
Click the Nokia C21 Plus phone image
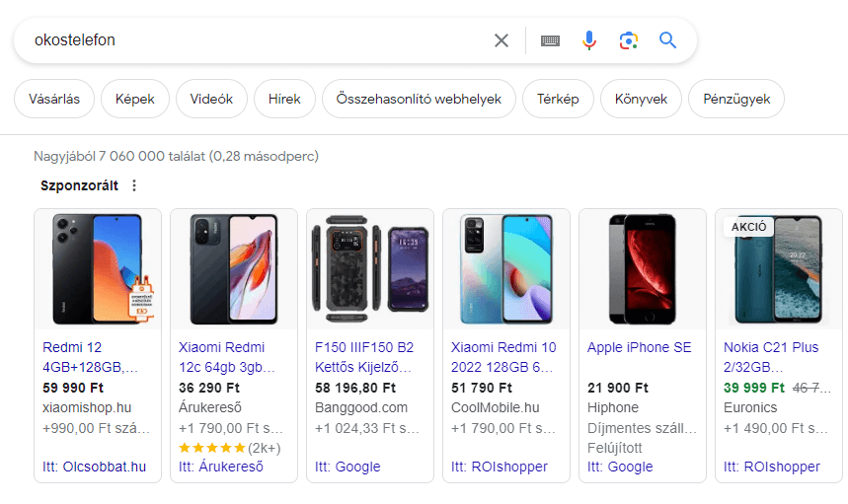point(779,269)
